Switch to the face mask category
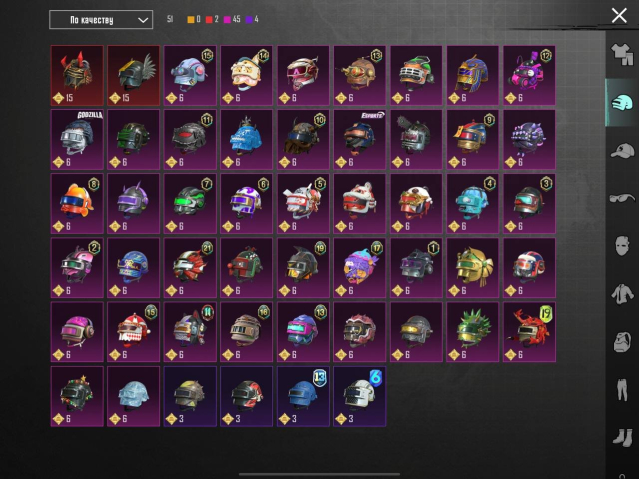Image resolution: width=639 pixels, height=479 pixels. tap(622, 246)
